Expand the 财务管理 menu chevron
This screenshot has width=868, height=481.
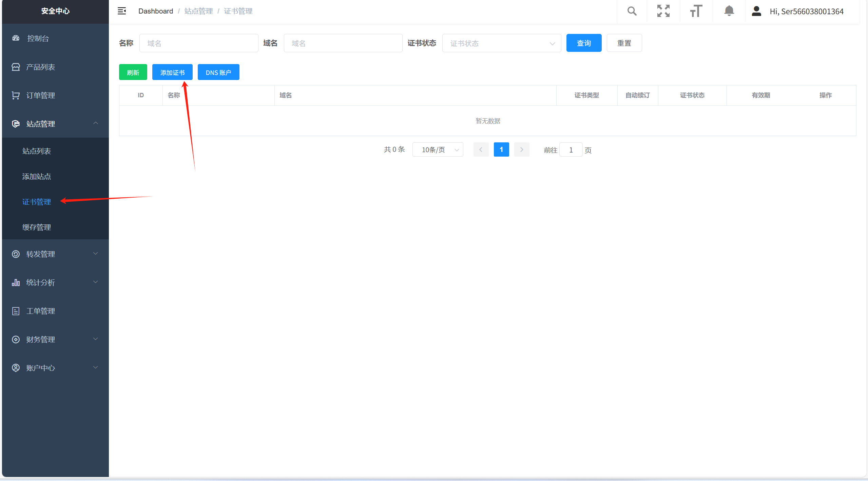[96, 339]
